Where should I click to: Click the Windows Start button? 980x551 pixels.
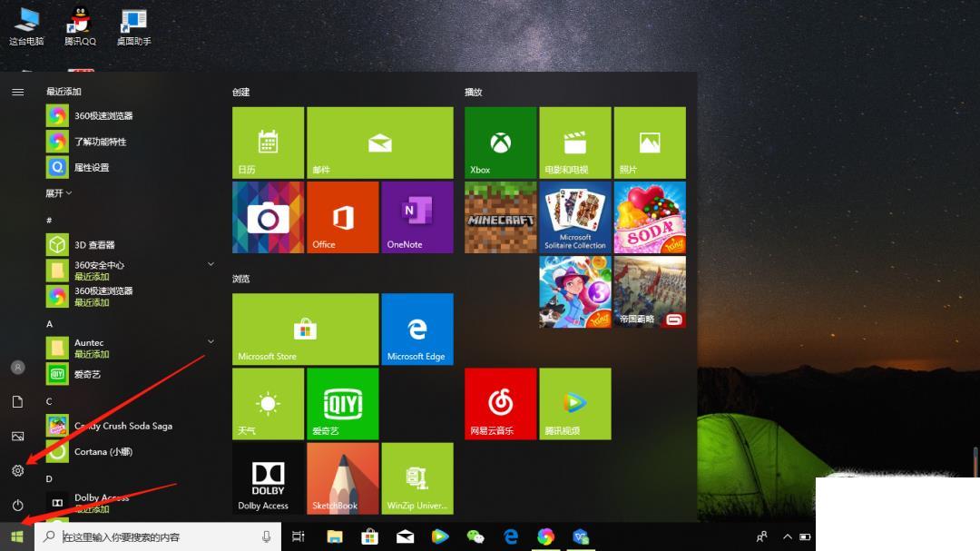coord(17,536)
